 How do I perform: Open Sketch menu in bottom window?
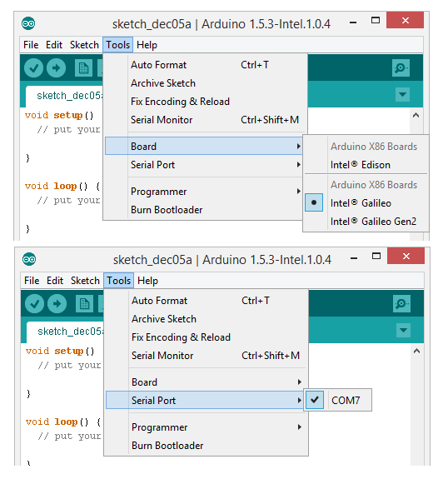[85, 281]
